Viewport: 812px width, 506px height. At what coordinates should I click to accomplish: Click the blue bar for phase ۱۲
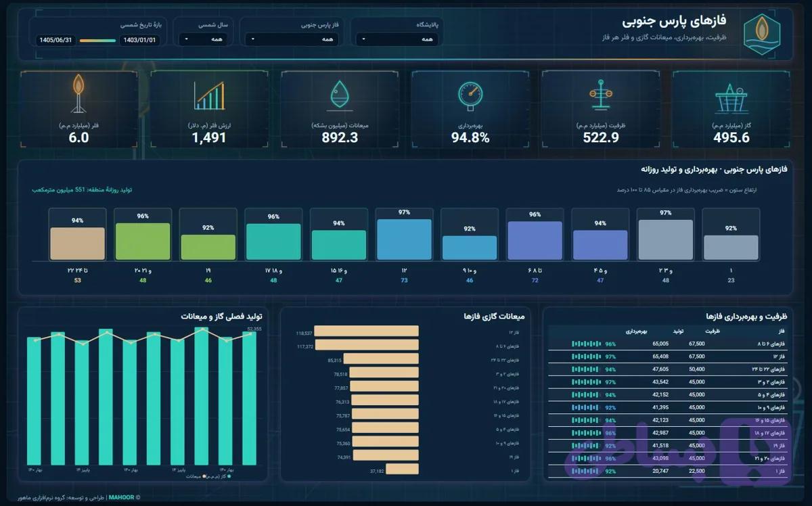pyautogui.click(x=404, y=239)
